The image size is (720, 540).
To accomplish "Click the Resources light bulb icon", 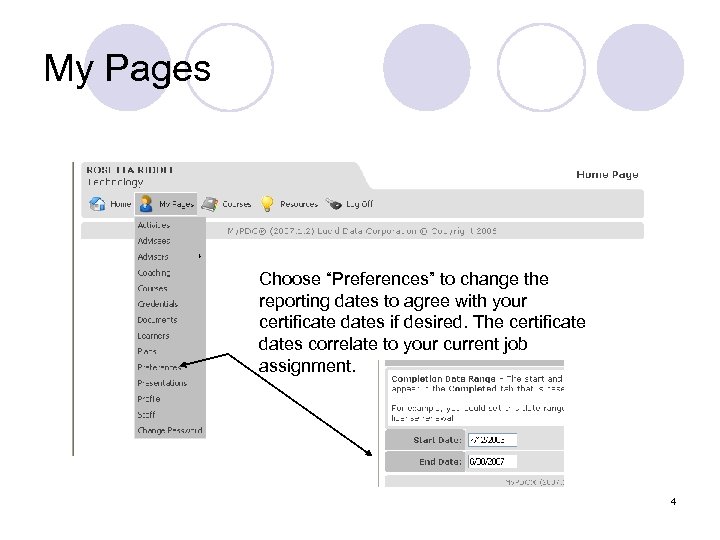I will pos(267,203).
